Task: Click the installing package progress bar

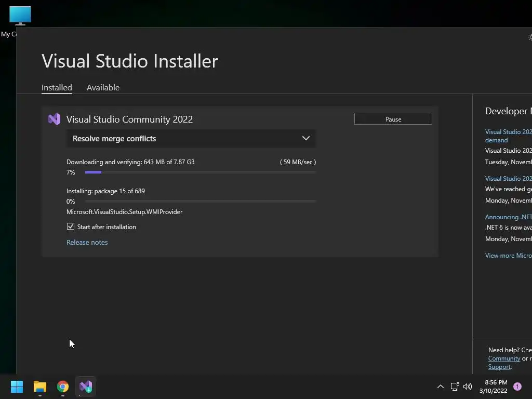Action: 200,202
